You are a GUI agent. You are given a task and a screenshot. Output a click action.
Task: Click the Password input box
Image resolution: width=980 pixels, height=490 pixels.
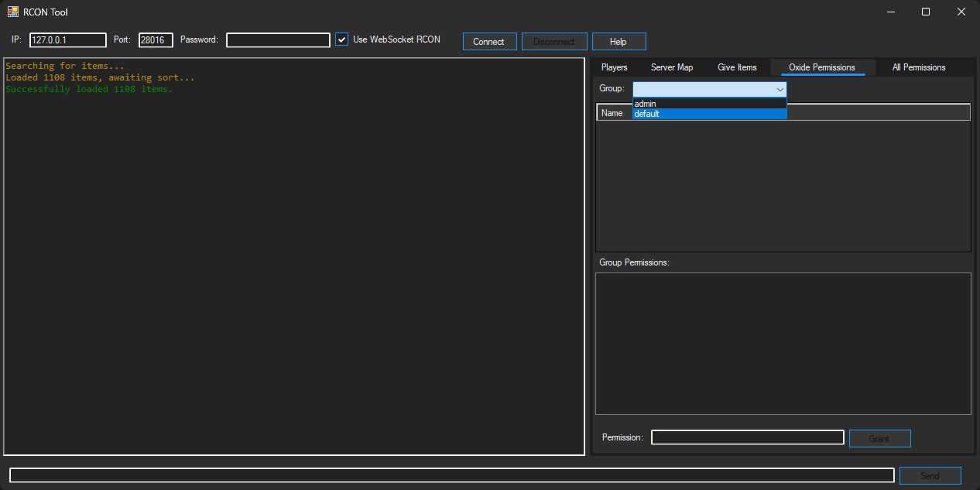tap(278, 40)
